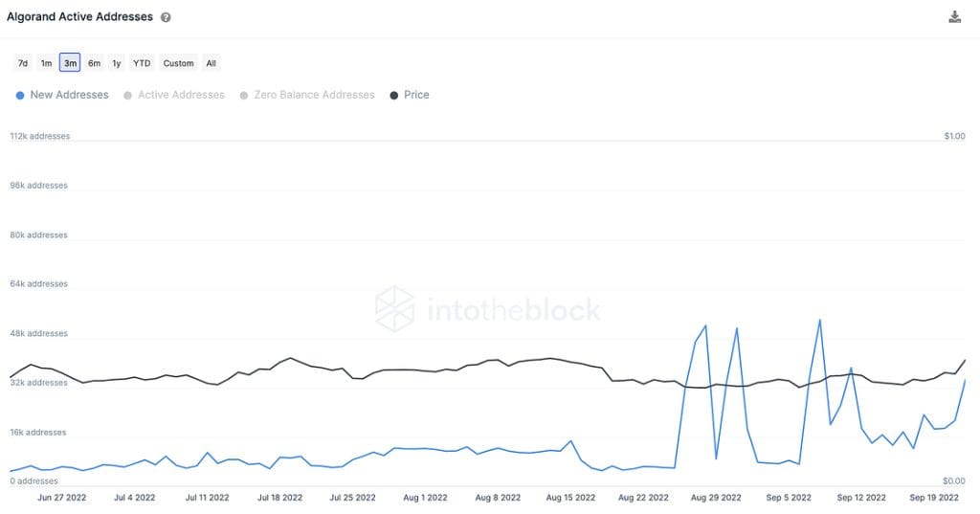Open the help question mark icon

166,17
